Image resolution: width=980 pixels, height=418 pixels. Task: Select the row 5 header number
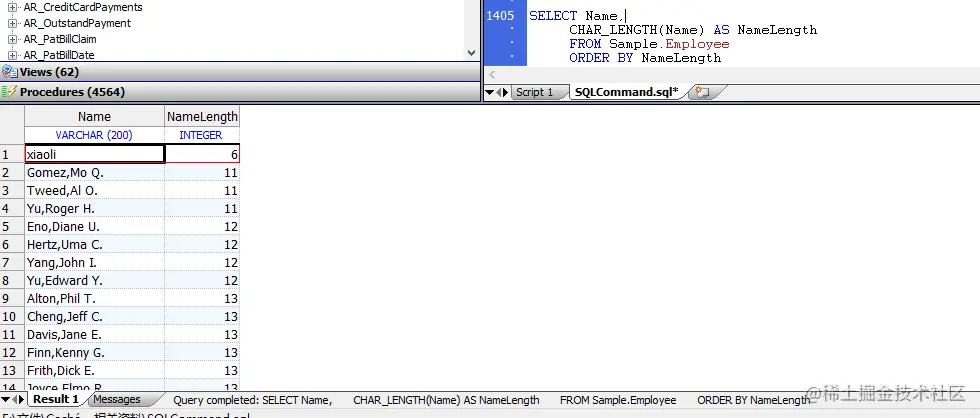coord(12,227)
